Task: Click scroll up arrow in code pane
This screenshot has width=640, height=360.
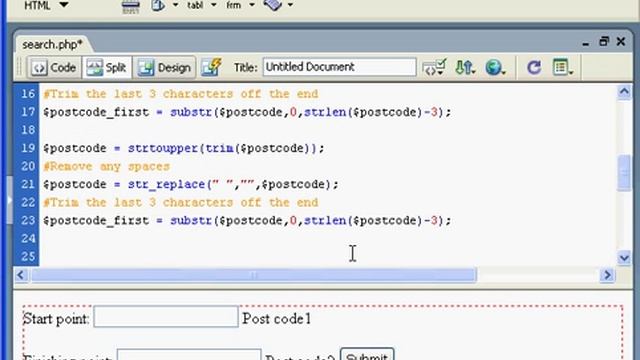Action: coord(624,92)
